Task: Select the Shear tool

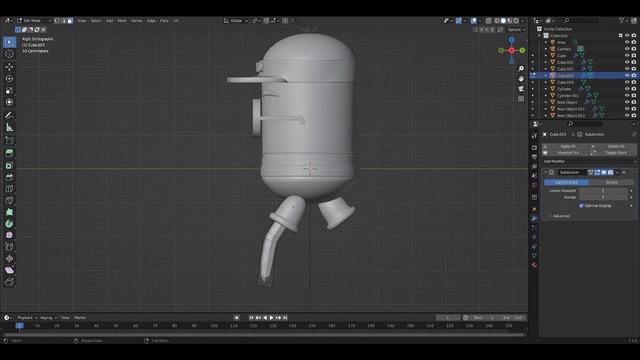Action: tap(9, 270)
